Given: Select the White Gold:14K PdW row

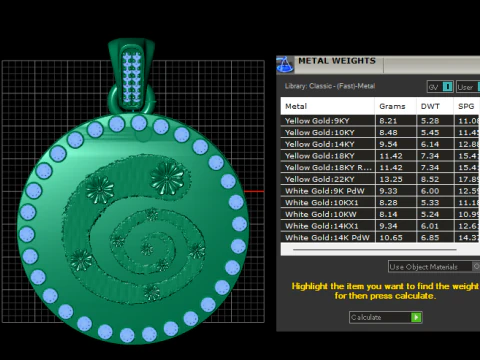Looking at the screenshot, I should coord(380,237).
